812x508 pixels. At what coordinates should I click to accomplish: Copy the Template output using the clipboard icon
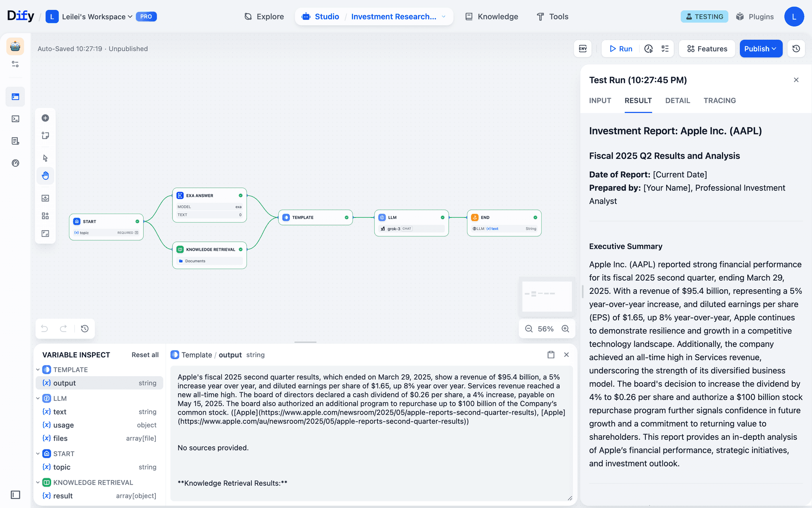pyautogui.click(x=551, y=354)
